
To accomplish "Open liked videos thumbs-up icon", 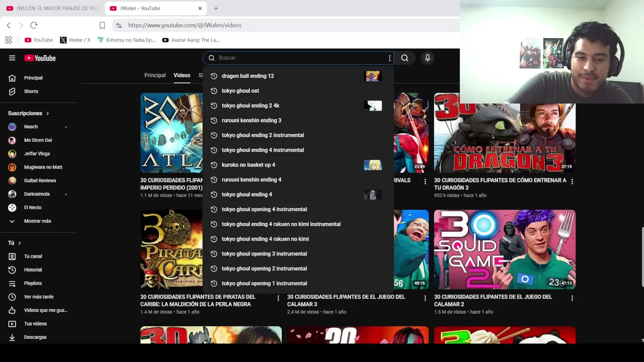I will click(12, 310).
